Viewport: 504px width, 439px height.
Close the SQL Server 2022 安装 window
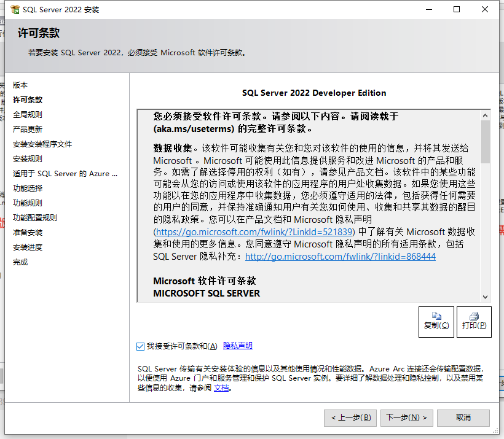[485, 9]
